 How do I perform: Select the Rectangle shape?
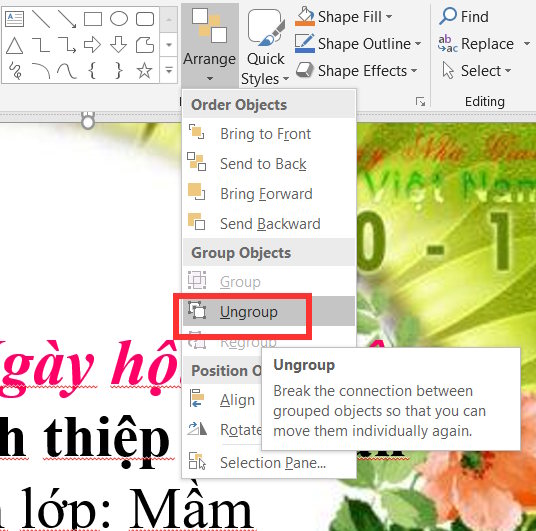(x=93, y=19)
